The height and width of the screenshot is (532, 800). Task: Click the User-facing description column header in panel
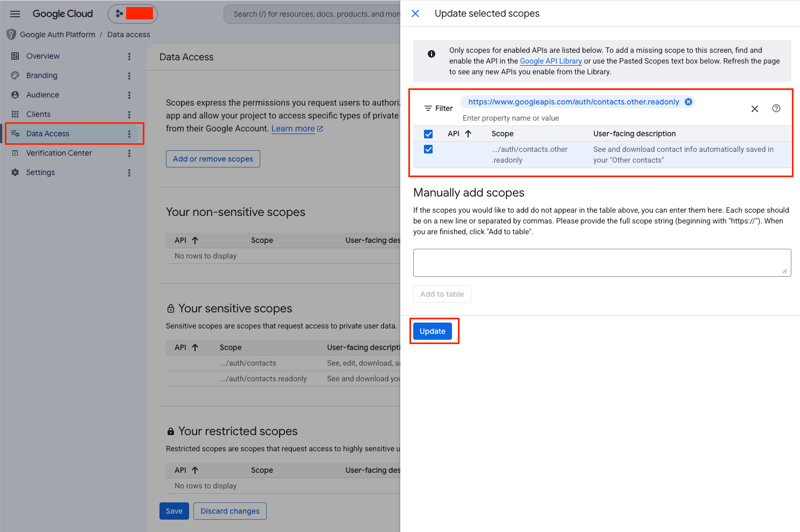(634, 134)
